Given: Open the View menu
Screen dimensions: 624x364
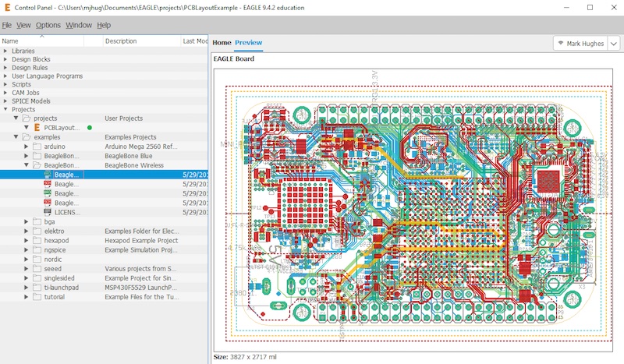Looking at the screenshot, I should pyautogui.click(x=23, y=25).
